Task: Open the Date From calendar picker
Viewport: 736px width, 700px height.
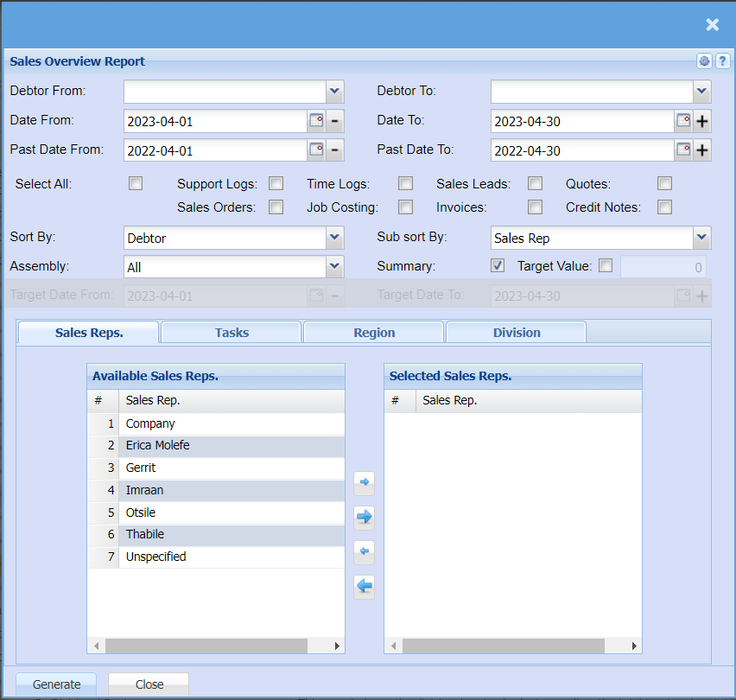Action: point(316,121)
